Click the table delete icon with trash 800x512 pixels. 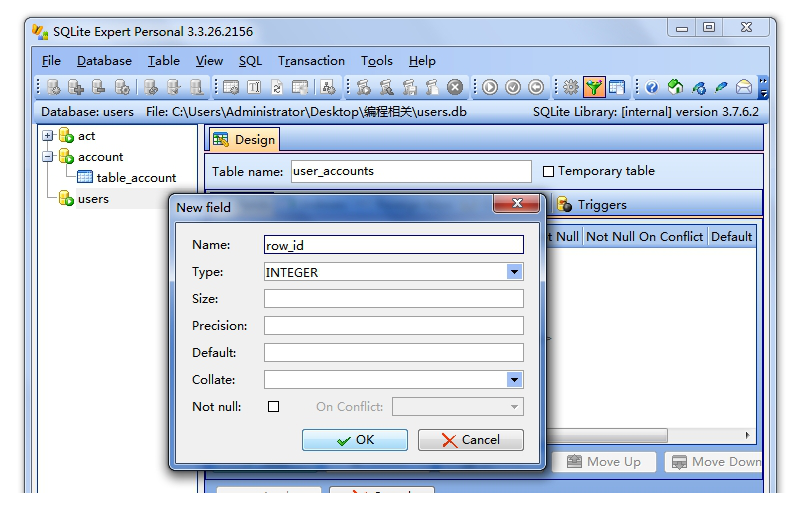[x=299, y=88]
